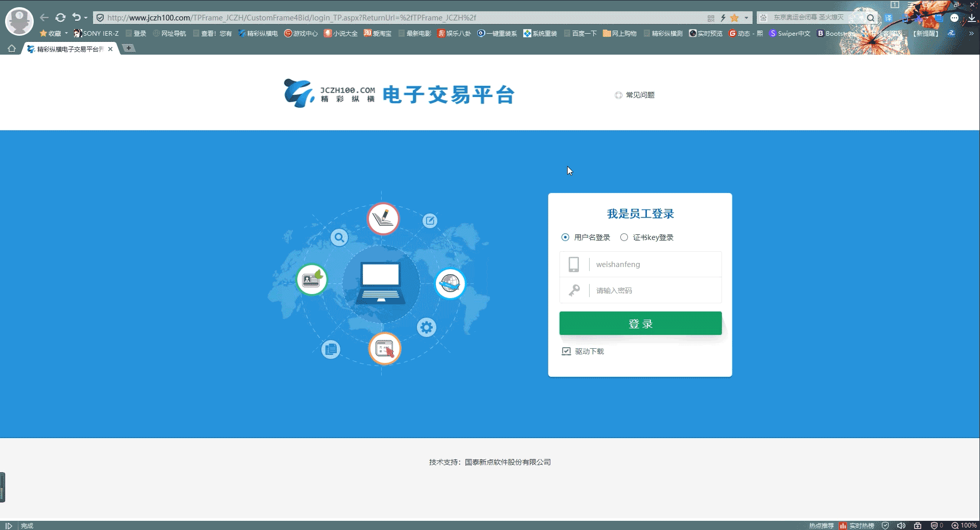Open the browser more-options (…) icon
This screenshot has width=980, height=530.
[x=954, y=18]
